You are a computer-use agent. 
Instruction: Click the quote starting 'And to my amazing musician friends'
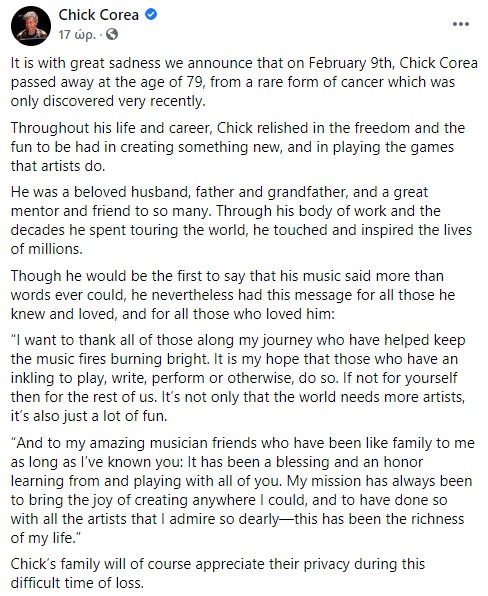(242, 490)
